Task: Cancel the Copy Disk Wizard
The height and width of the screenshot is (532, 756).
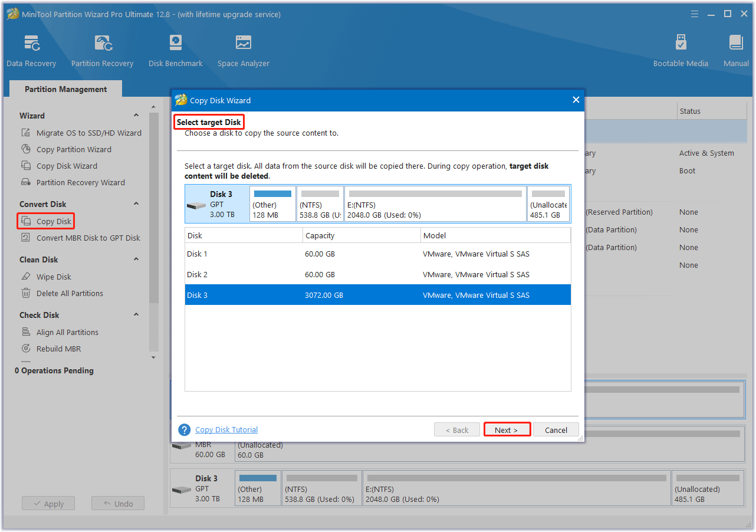Action: point(555,429)
